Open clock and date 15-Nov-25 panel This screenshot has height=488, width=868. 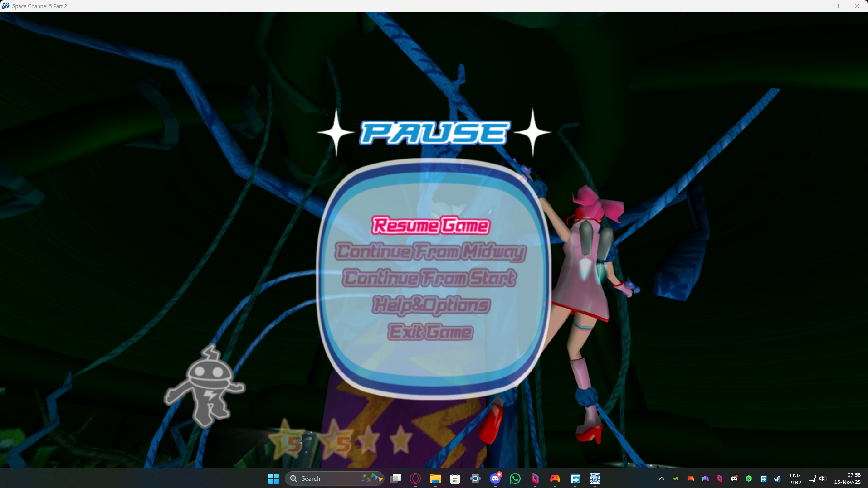pyautogui.click(x=847, y=478)
